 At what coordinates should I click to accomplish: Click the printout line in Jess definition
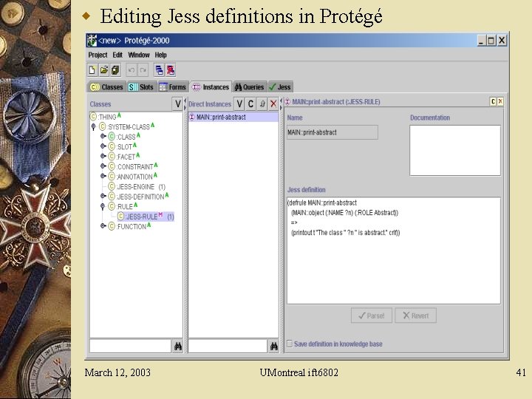pos(345,233)
